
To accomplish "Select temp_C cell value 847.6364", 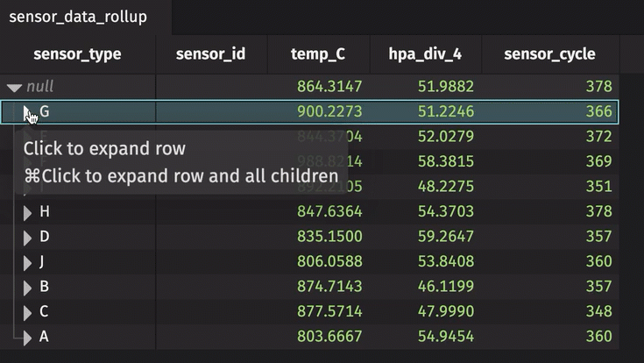I will click(x=329, y=211).
